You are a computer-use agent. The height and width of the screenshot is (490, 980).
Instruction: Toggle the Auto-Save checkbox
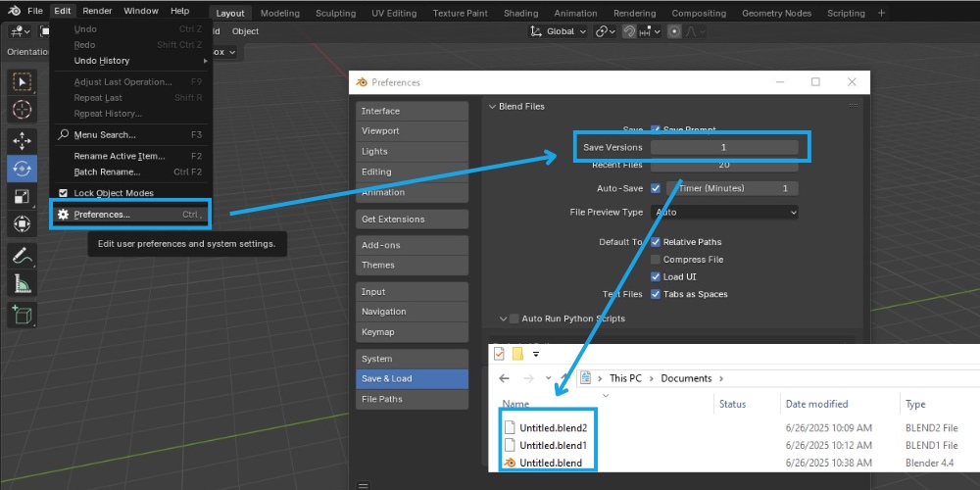click(x=656, y=188)
